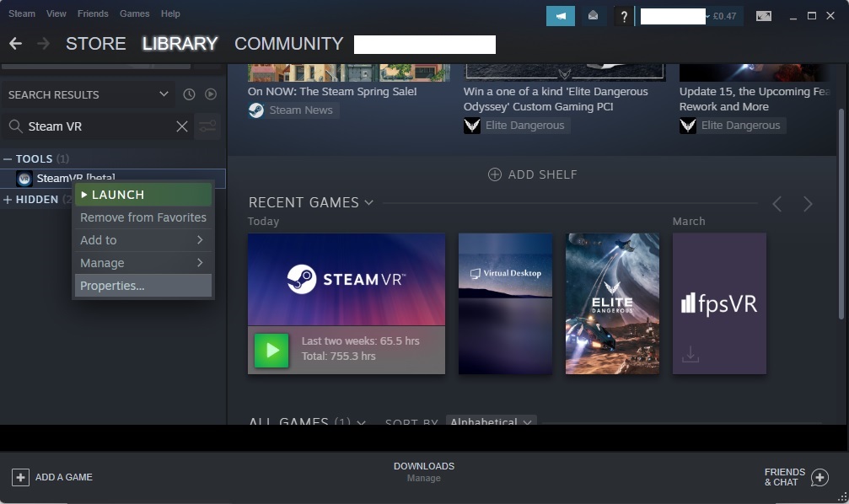Select Launch in the context menu
Screen dimensions: 849x504
click(x=143, y=195)
